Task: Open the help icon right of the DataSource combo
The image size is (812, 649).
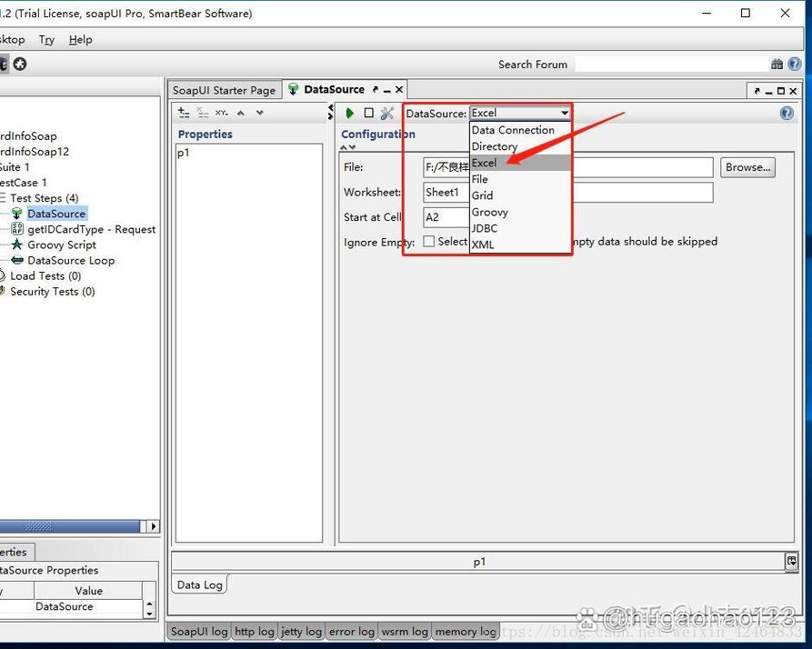Action: (787, 113)
